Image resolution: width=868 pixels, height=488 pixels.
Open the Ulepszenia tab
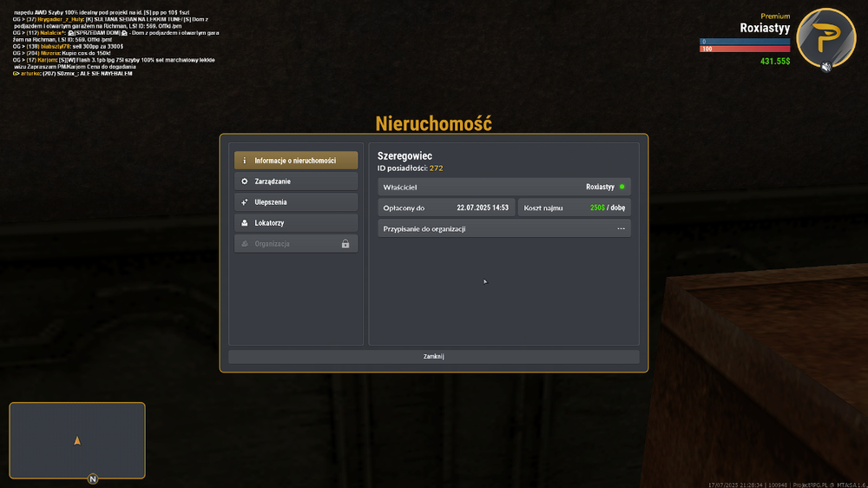click(296, 202)
